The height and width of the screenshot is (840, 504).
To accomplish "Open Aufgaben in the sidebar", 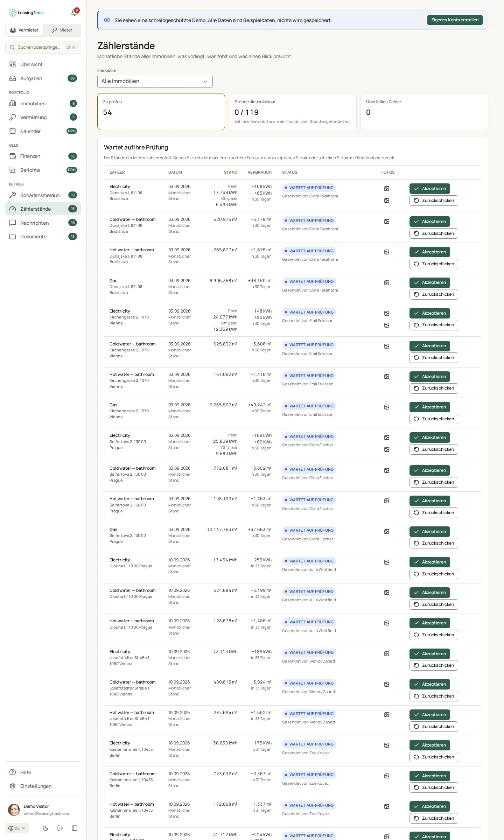I will coord(43,78).
